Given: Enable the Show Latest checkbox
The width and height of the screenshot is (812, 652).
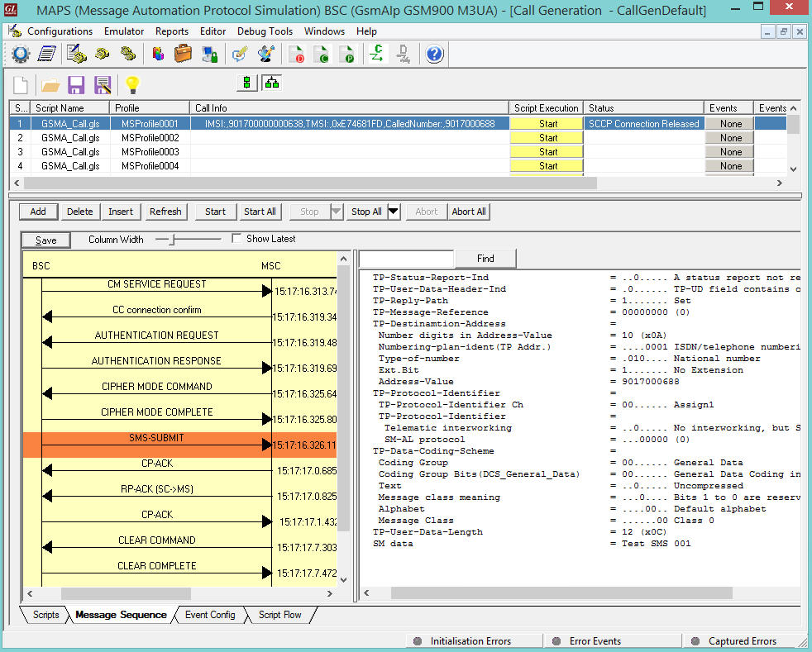Looking at the screenshot, I should click(x=237, y=239).
